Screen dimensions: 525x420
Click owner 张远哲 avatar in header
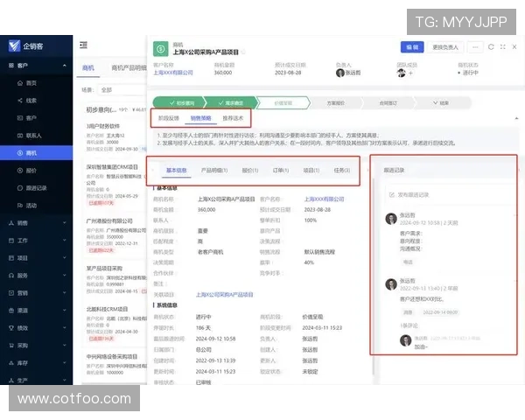pyautogui.click(x=340, y=73)
